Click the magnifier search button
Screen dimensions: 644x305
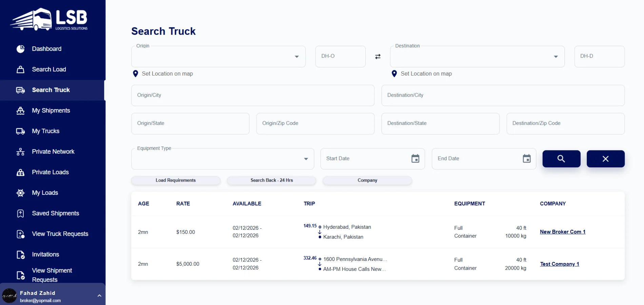click(561, 159)
